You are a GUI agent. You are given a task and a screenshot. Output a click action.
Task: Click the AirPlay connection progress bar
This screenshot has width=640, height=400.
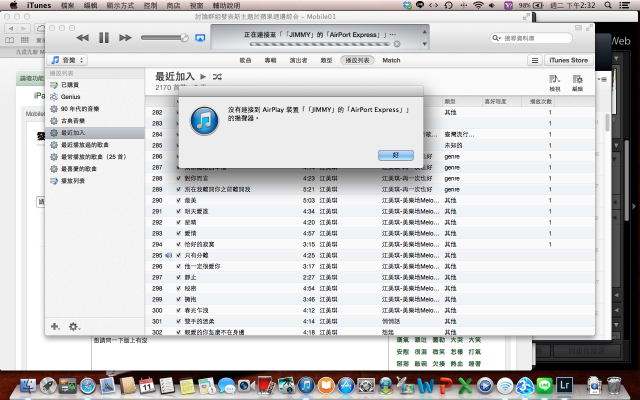click(x=320, y=44)
